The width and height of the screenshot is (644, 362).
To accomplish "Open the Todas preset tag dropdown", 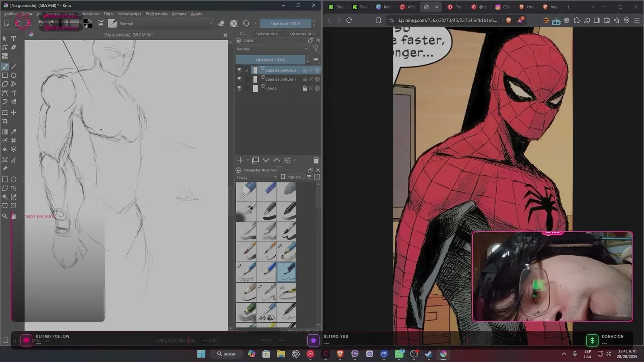I will coord(257,177).
